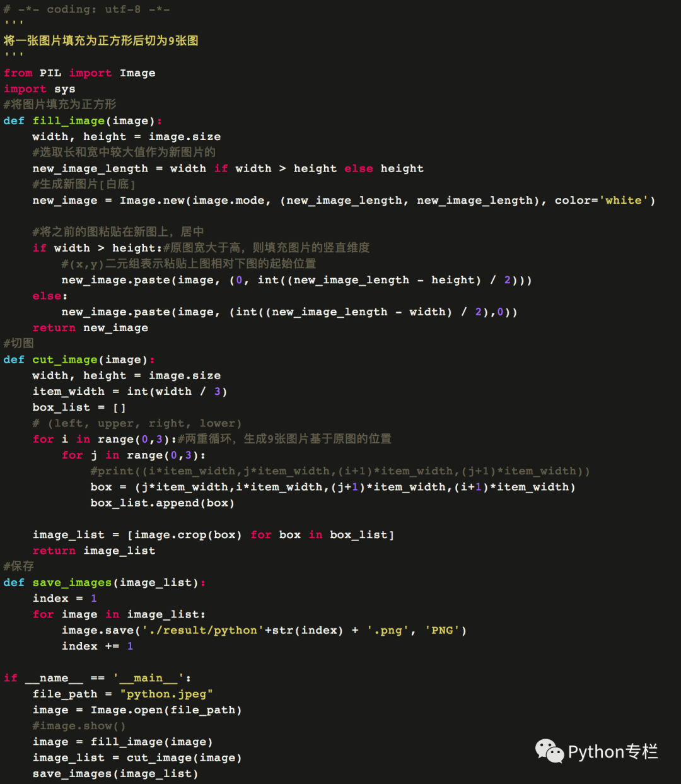Image resolution: width=681 pixels, height=784 pixels.
Task: Click the "box = (j*item_width,i*item_width,..." line
Action: (x=333, y=487)
